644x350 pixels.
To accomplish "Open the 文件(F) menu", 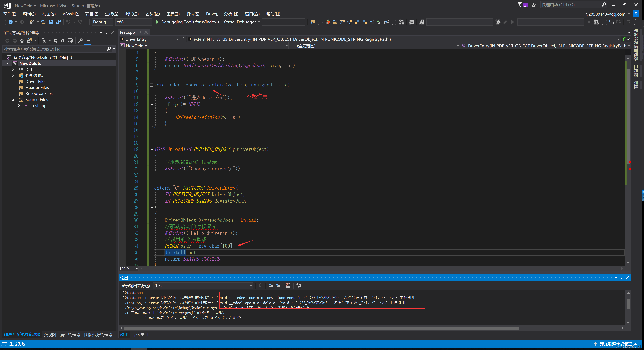I will 10,14.
